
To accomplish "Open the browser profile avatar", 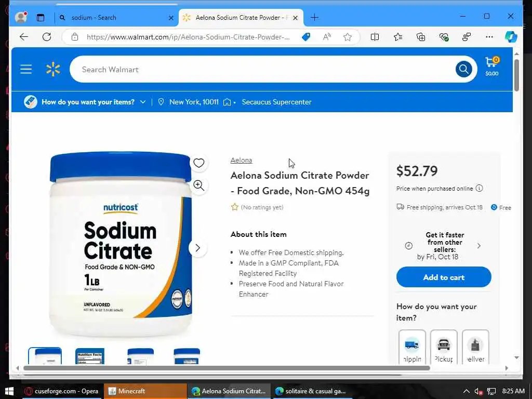I will [x=21, y=17].
